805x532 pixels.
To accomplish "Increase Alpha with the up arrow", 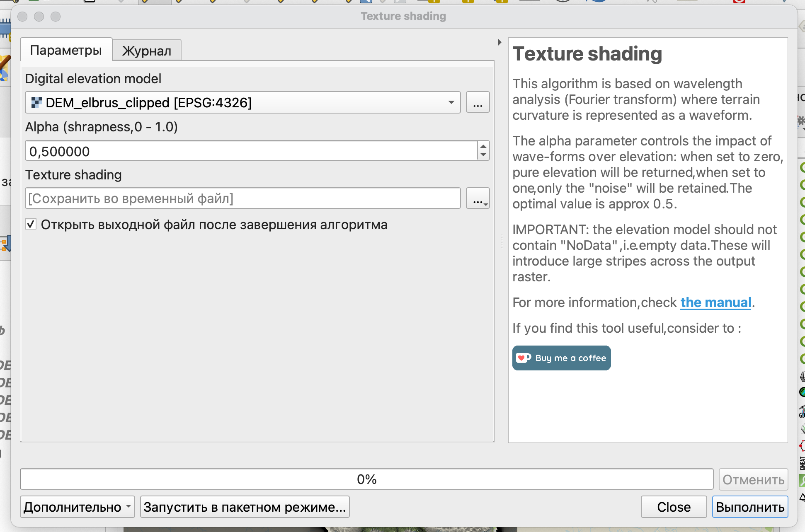I will (x=483, y=146).
